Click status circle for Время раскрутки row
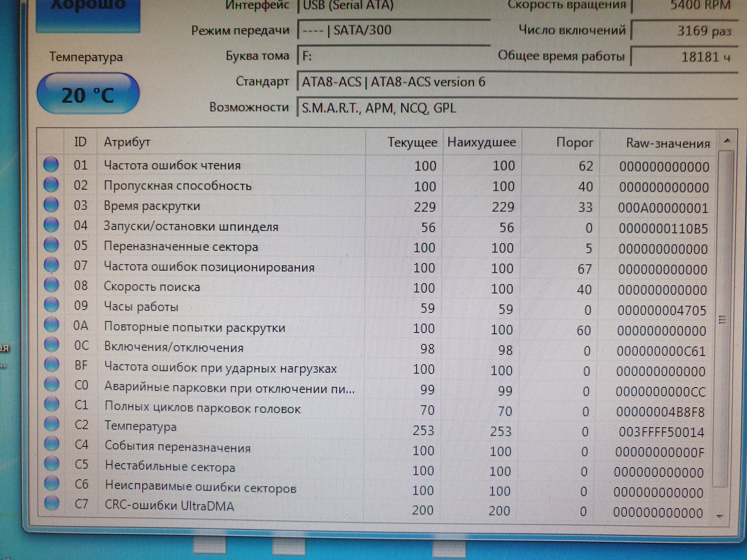Image resolution: width=747 pixels, height=560 pixels. coord(51,205)
